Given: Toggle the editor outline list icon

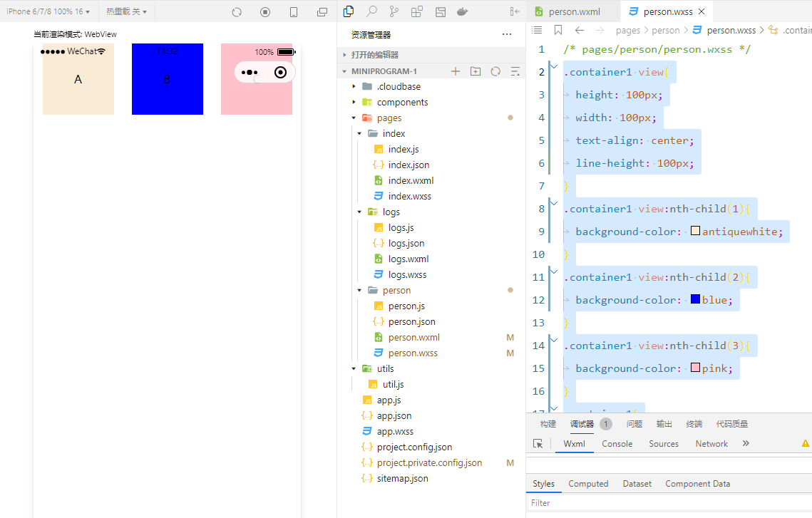Looking at the screenshot, I should (x=537, y=30).
